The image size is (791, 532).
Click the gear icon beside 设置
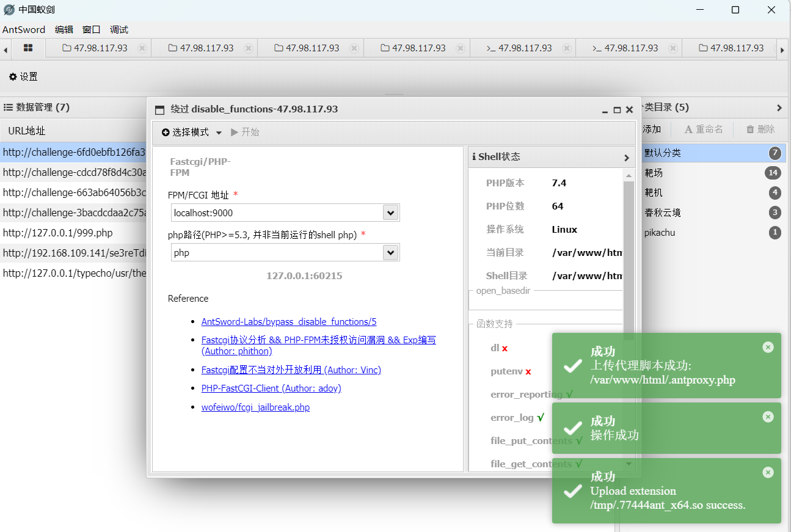(x=13, y=77)
